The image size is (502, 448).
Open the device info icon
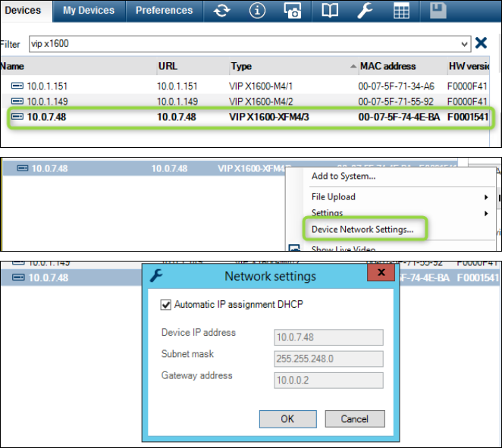(x=257, y=11)
